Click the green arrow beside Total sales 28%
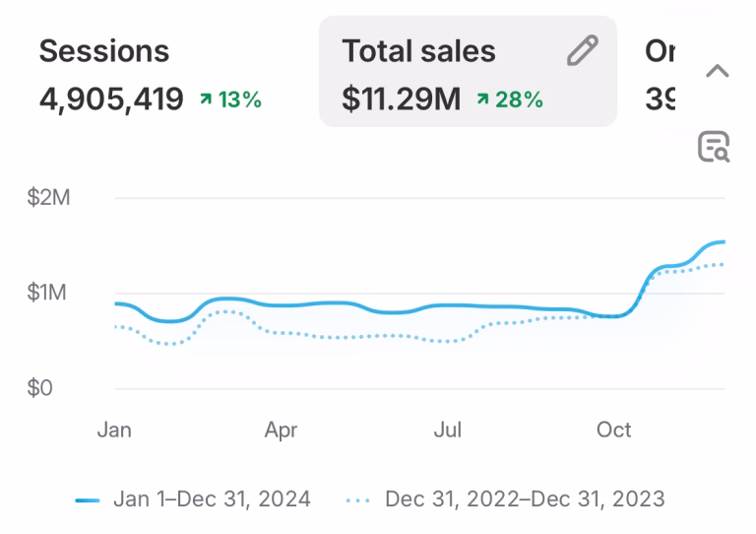The width and height of the screenshot is (756, 534). click(x=482, y=100)
